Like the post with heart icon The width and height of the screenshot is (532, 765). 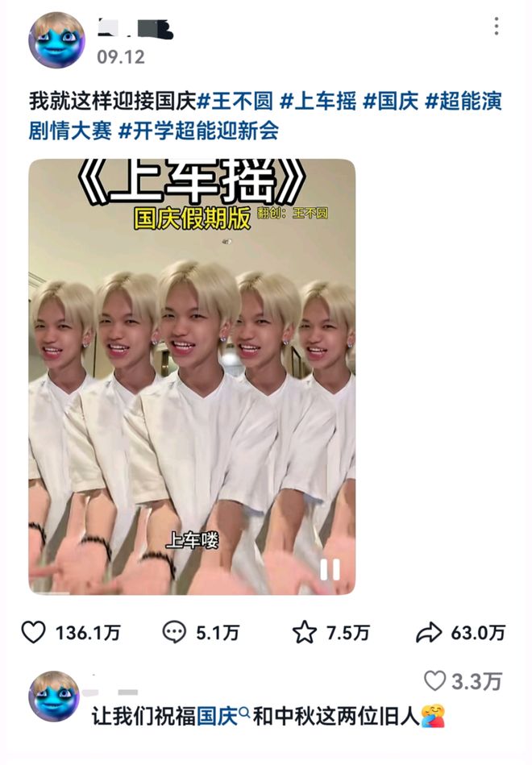coord(34,632)
